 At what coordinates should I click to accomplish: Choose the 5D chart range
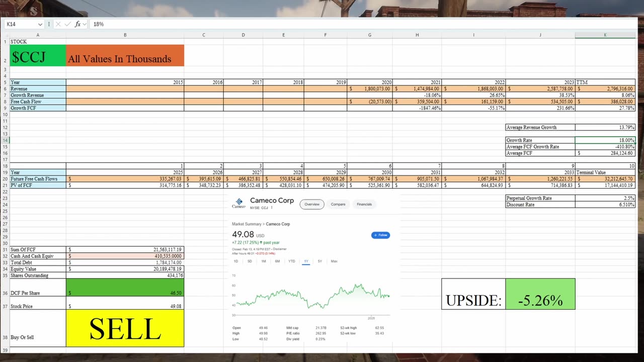(250, 261)
